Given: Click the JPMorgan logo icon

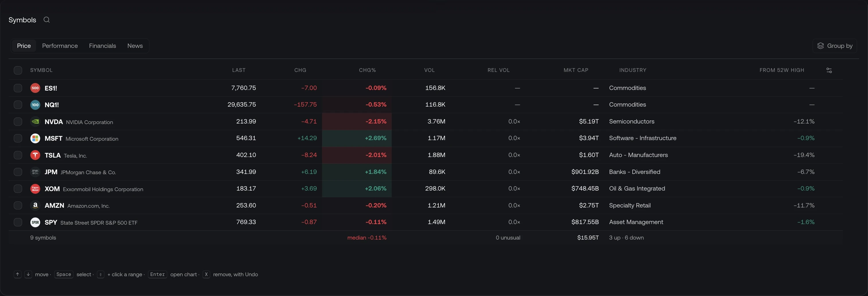Looking at the screenshot, I should pyautogui.click(x=35, y=172).
